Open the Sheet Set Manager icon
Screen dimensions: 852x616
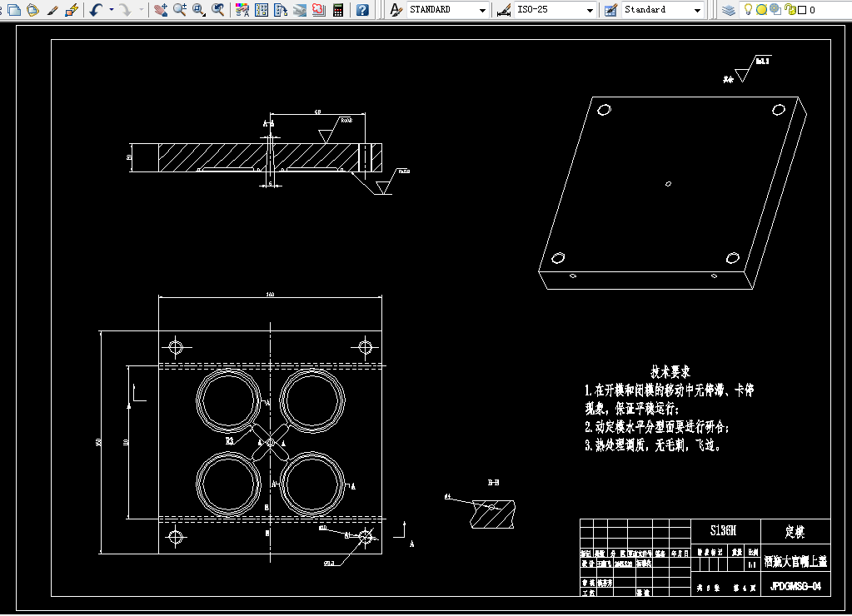299,10
